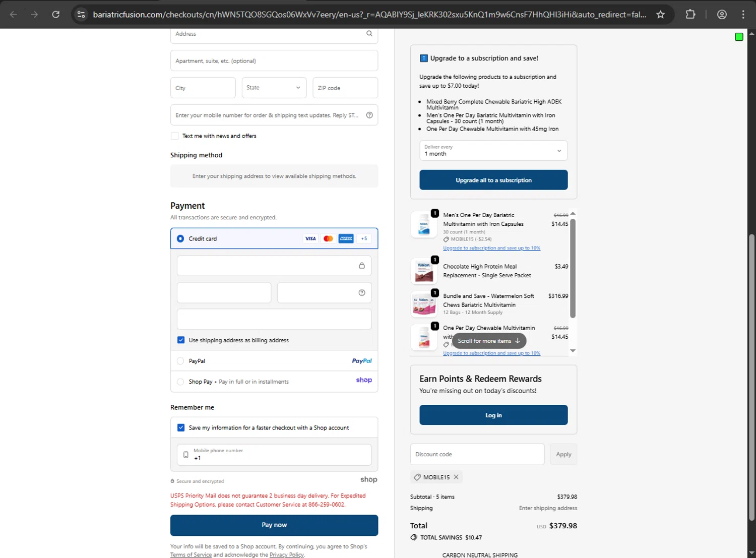Click the Total Savings tag icon
Image resolution: width=756 pixels, height=558 pixels.
(414, 537)
